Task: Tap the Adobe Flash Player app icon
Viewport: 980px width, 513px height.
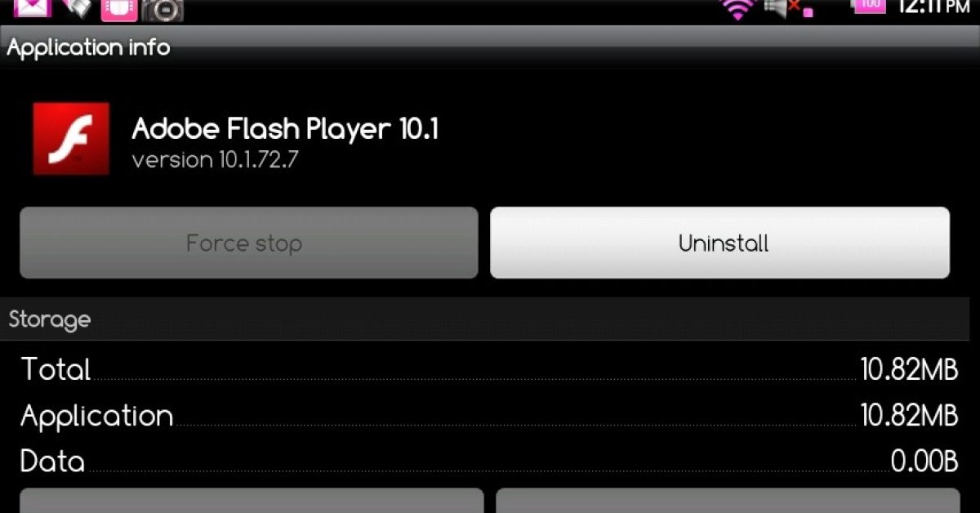Action: coord(71,138)
